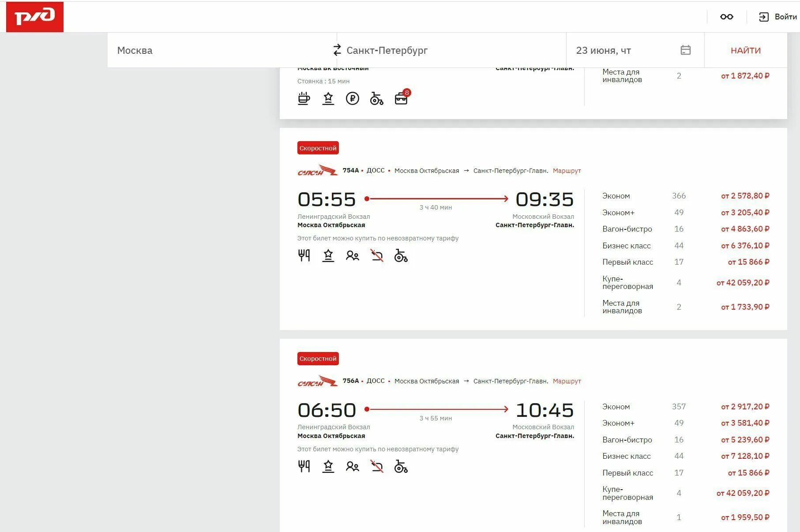The height and width of the screenshot is (532, 800).
Task: Click Скоростной badge on train 756A
Action: coord(318,359)
